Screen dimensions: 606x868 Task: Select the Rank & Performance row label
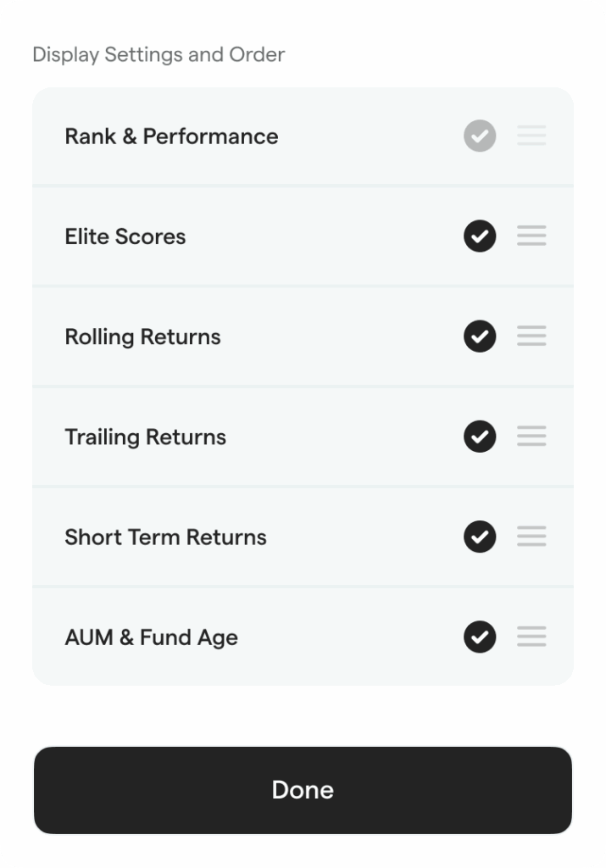[x=171, y=136]
